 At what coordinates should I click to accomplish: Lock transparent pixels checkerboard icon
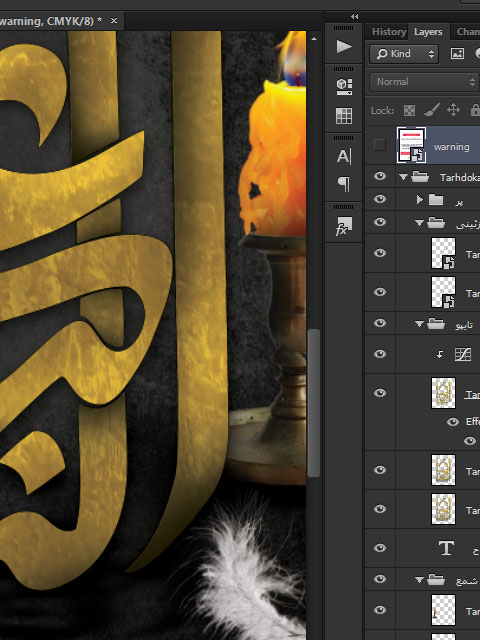(409, 110)
